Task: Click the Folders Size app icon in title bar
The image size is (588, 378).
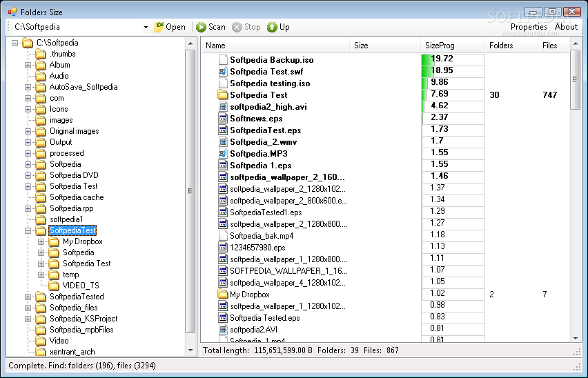Action: tap(12, 12)
